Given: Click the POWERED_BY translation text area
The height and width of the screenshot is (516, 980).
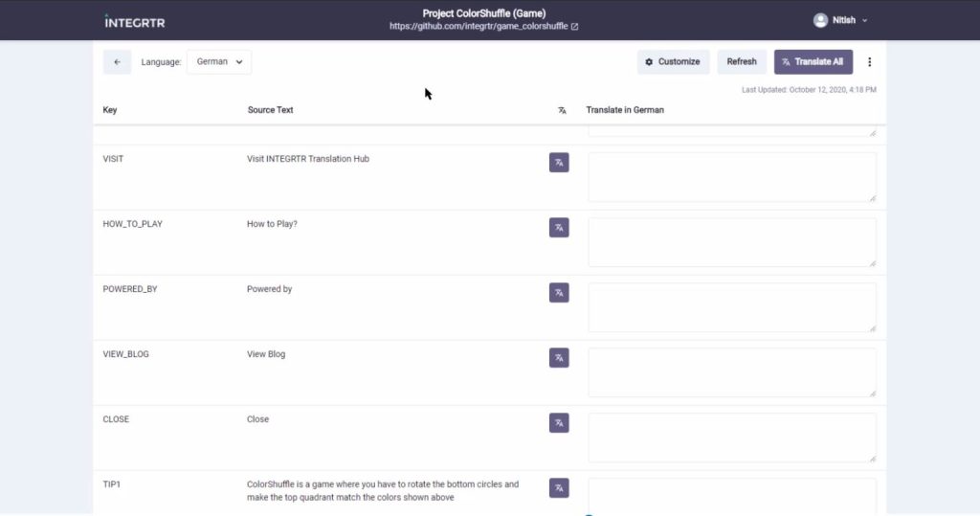Looking at the screenshot, I should coord(731,307).
